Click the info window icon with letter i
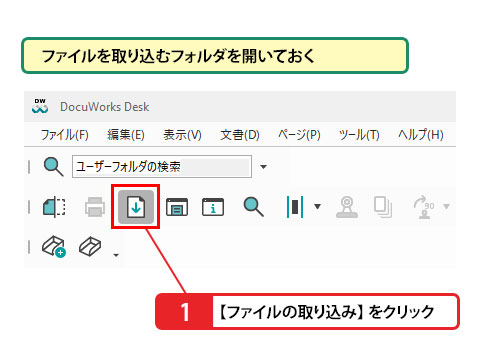Screen dimensions: 480x360 click(213, 207)
